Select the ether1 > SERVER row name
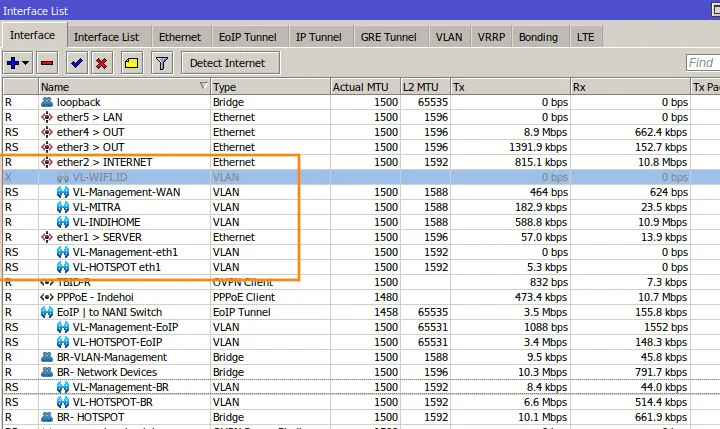This screenshot has width=720, height=429. [99, 237]
